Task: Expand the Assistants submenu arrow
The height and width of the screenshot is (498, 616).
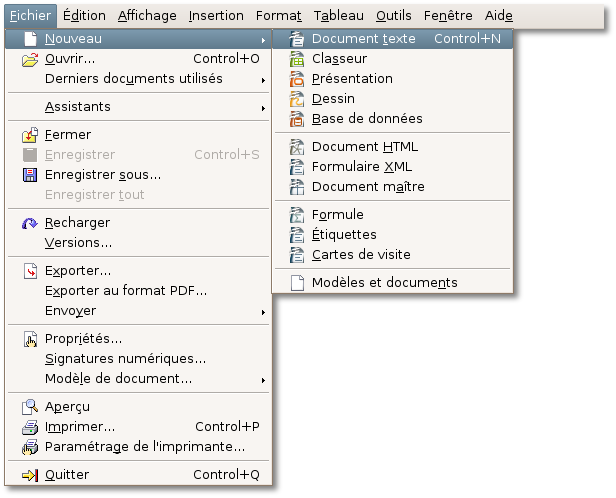Action: point(263,108)
